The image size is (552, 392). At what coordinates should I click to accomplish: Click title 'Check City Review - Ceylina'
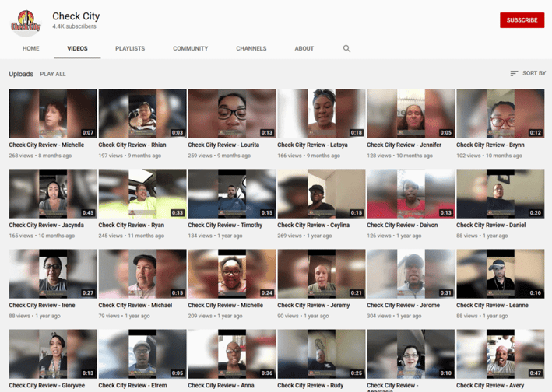(313, 225)
